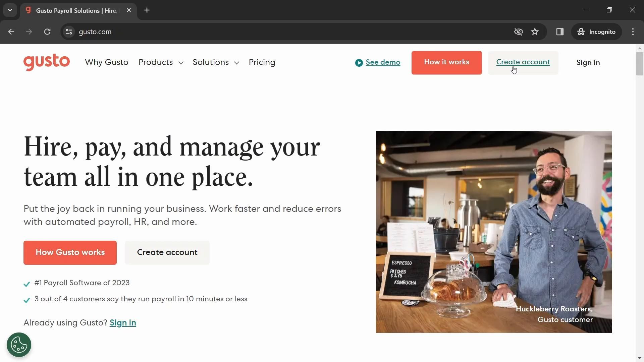644x362 pixels.
Task: Expand the Solutions dropdown menu
Action: tap(216, 62)
